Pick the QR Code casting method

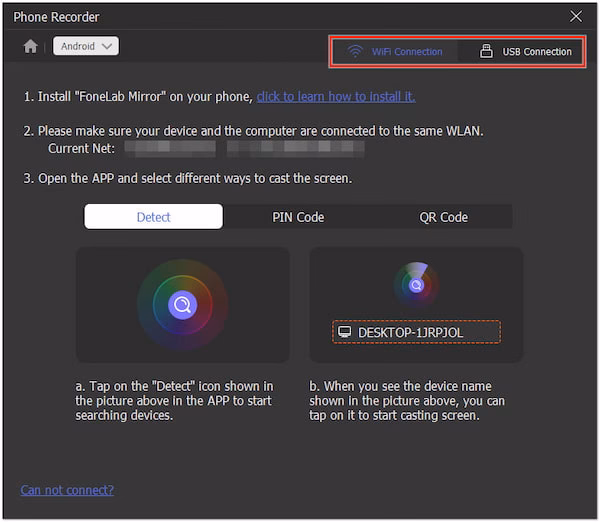tap(442, 217)
